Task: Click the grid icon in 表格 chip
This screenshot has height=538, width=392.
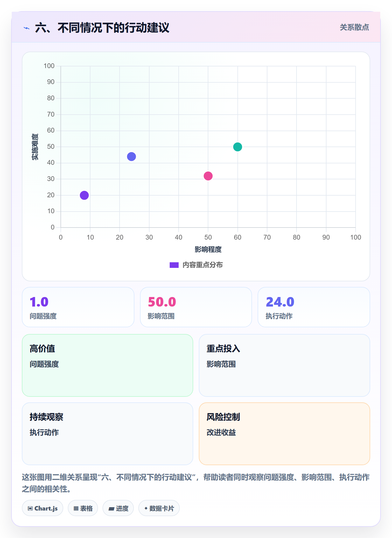Action: [76, 509]
